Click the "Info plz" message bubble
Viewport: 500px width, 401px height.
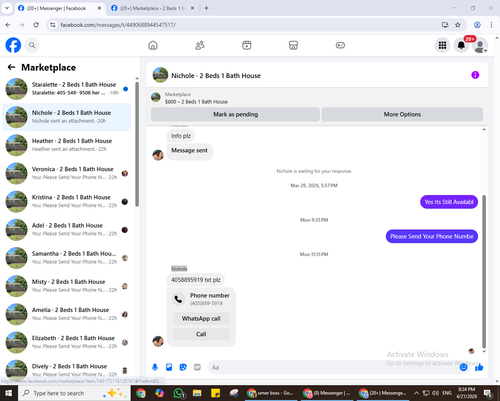tap(181, 136)
